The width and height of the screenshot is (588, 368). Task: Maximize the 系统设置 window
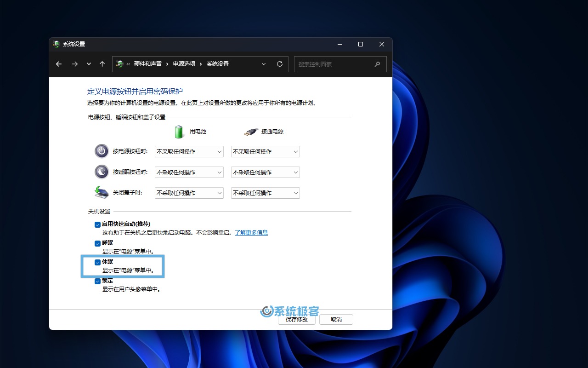click(x=361, y=44)
